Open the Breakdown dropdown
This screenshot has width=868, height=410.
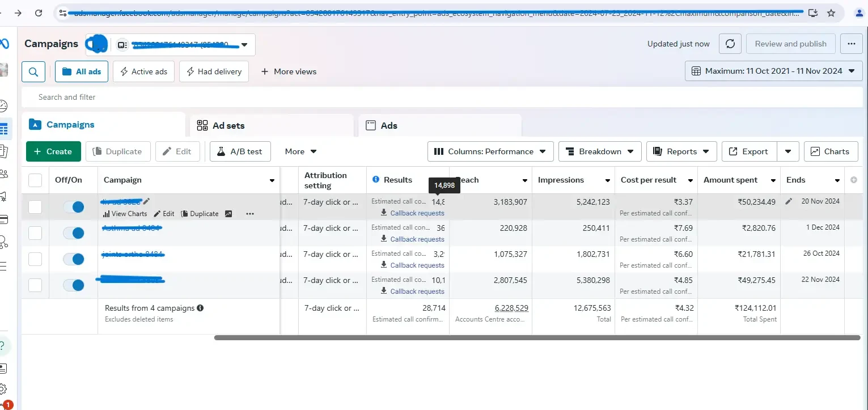(x=600, y=151)
